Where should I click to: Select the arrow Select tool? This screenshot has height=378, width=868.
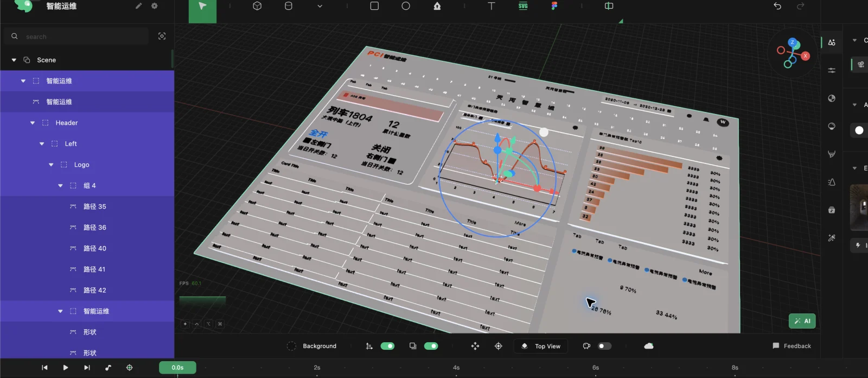click(202, 6)
